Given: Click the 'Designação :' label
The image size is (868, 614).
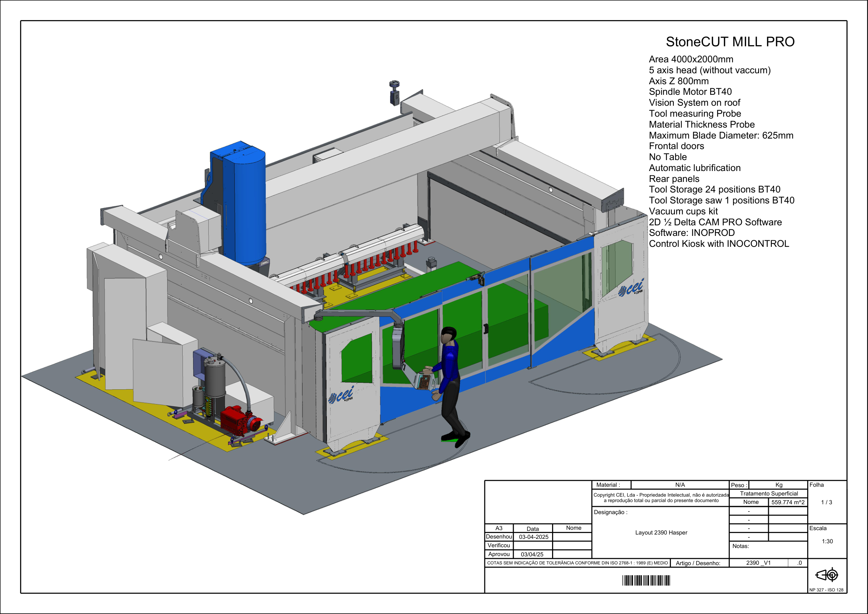Looking at the screenshot, I should (x=610, y=512).
